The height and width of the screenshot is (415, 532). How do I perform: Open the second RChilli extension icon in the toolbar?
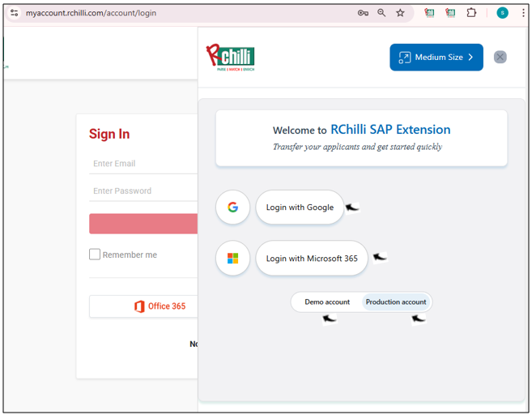click(x=450, y=13)
